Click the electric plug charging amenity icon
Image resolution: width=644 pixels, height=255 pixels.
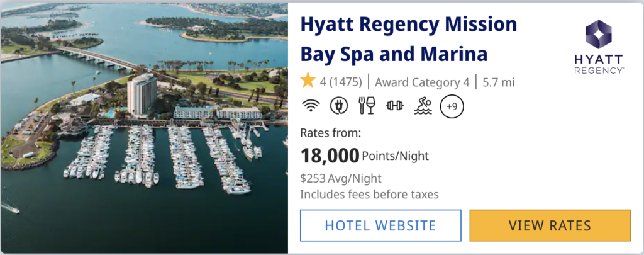point(338,106)
